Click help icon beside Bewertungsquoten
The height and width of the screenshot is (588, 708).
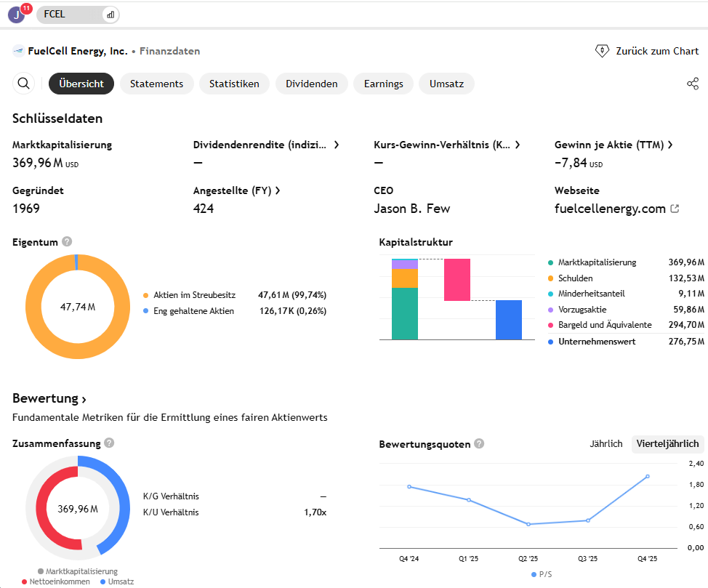(479, 444)
